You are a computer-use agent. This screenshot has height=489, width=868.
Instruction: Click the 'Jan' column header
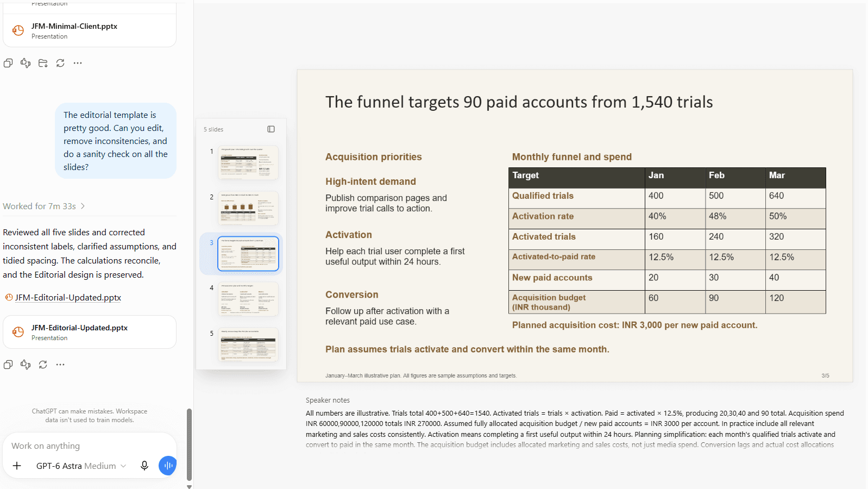(x=675, y=178)
